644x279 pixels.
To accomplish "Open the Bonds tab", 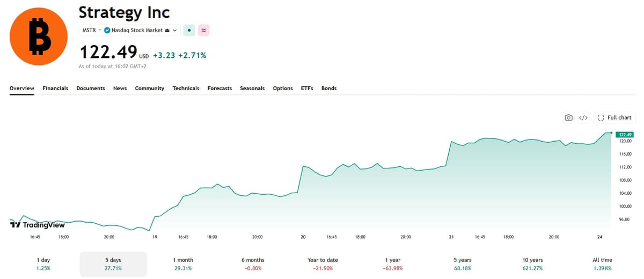I will click(329, 88).
